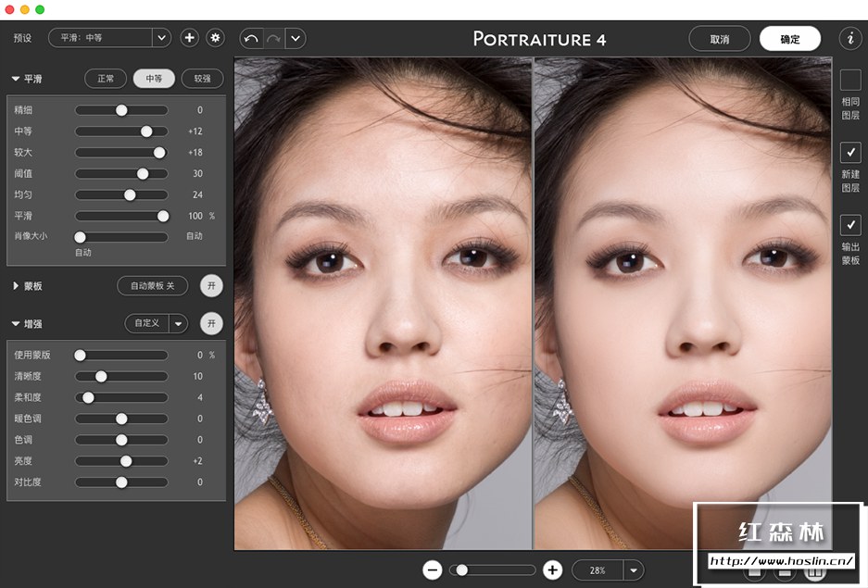Click the zoom in plus icon
This screenshot has width=868, height=588.
(x=552, y=569)
